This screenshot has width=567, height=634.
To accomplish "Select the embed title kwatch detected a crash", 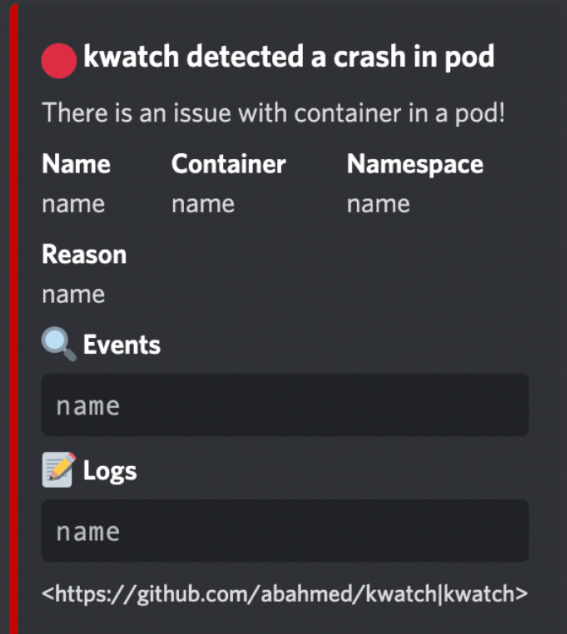I will click(289, 56).
